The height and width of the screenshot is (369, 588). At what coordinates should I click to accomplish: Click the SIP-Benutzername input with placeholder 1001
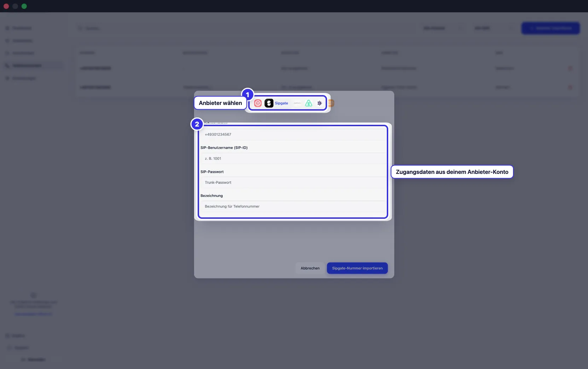click(x=293, y=159)
